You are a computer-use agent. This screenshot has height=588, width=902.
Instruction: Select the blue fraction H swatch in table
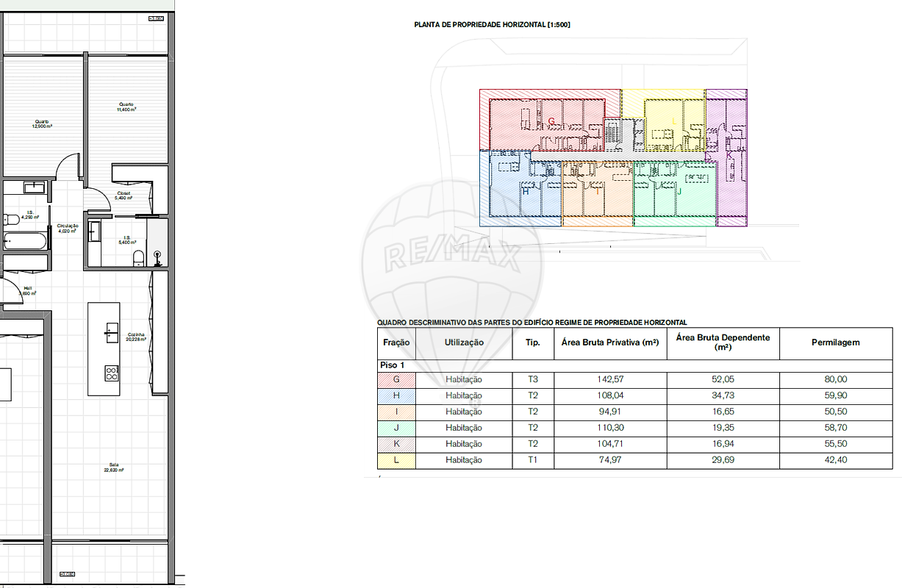pyautogui.click(x=396, y=396)
